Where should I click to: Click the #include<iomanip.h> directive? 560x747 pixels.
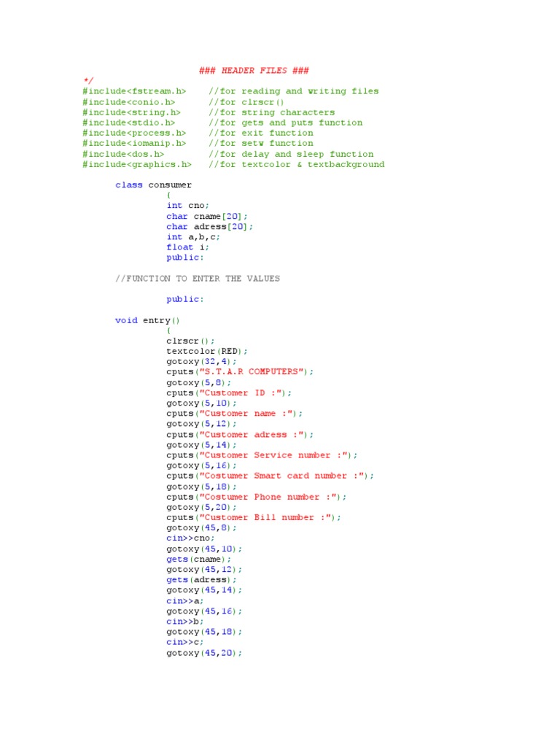[x=134, y=143]
